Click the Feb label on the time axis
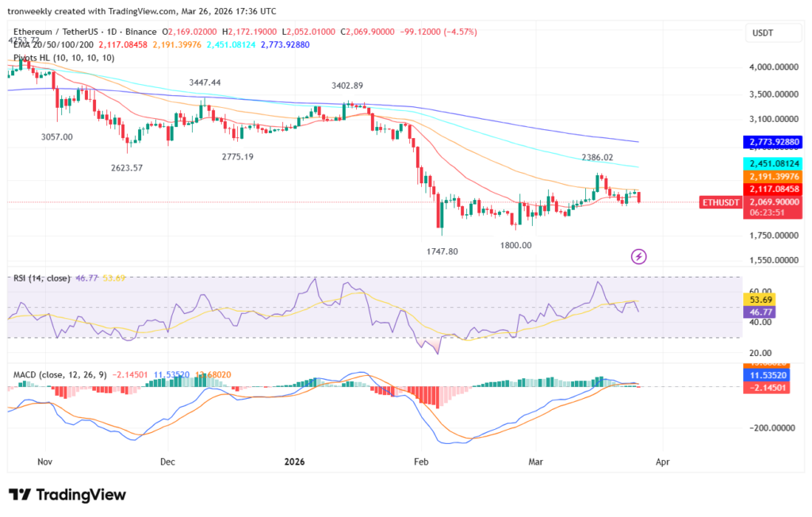Screen dimensions: 812x517 pos(421,461)
